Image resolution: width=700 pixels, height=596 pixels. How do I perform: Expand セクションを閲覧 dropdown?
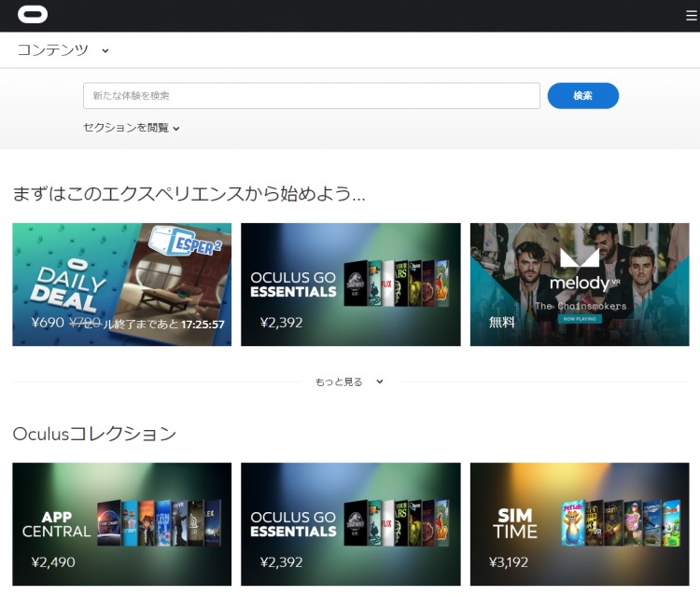click(132, 128)
